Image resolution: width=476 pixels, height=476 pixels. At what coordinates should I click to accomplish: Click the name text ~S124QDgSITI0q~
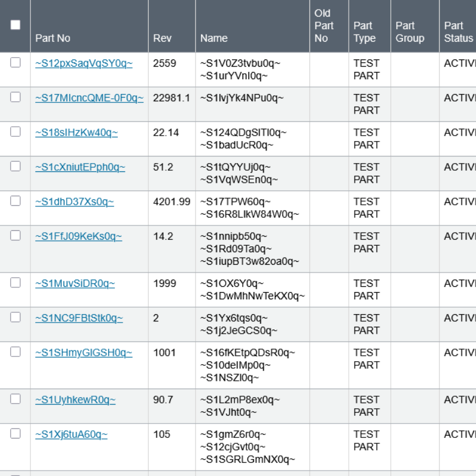click(243, 133)
